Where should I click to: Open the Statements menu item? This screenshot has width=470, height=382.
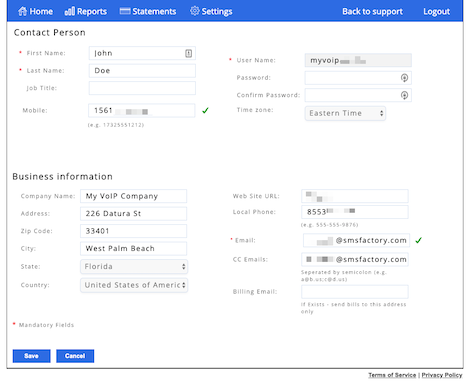(148, 11)
